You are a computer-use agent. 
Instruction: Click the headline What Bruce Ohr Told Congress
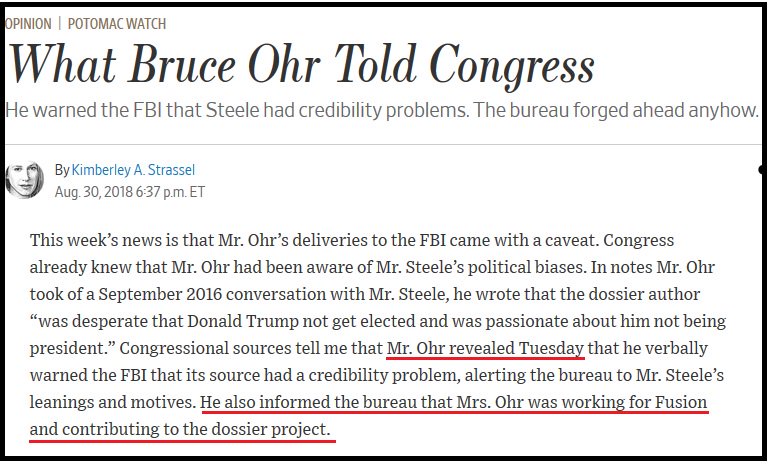302,65
